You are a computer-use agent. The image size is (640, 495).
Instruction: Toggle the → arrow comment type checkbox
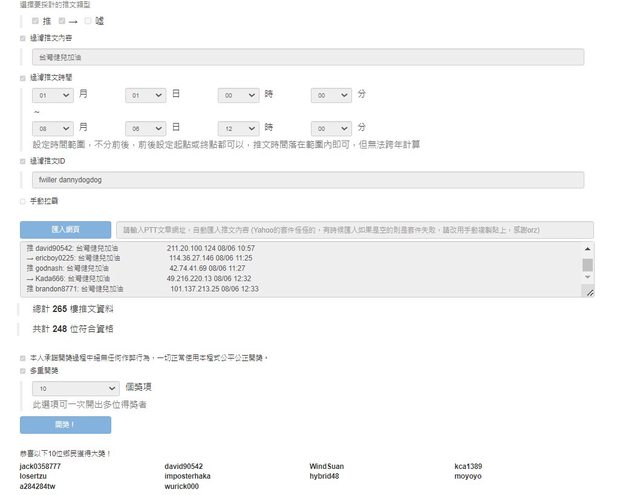[62, 20]
